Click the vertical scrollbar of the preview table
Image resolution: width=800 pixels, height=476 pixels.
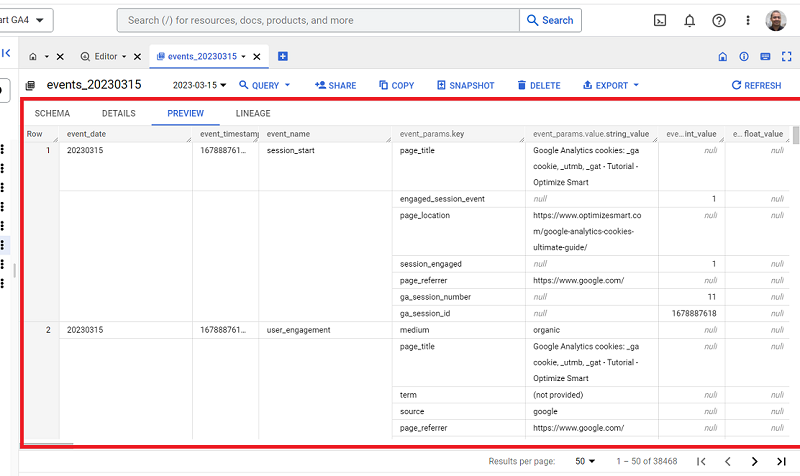tap(796, 135)
